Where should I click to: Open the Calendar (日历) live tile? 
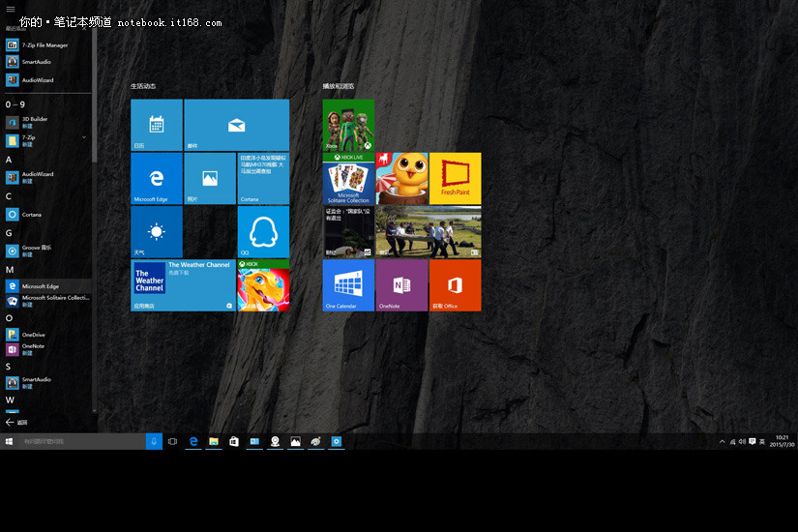[x=157, y=125]
